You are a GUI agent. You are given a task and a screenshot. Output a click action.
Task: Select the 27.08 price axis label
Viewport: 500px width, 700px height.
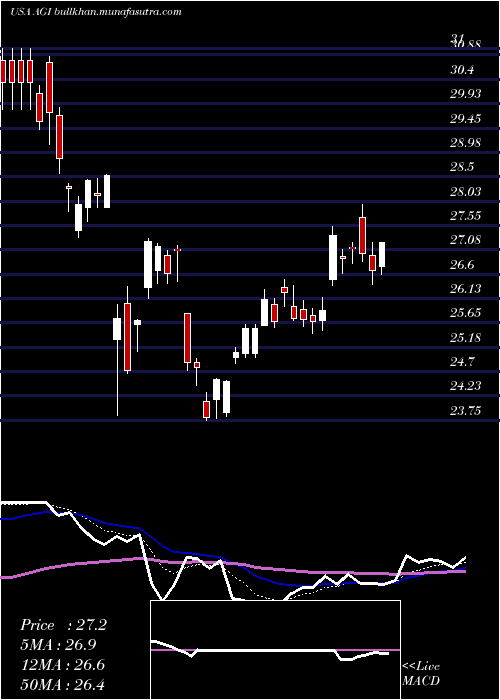pos(465,240)
